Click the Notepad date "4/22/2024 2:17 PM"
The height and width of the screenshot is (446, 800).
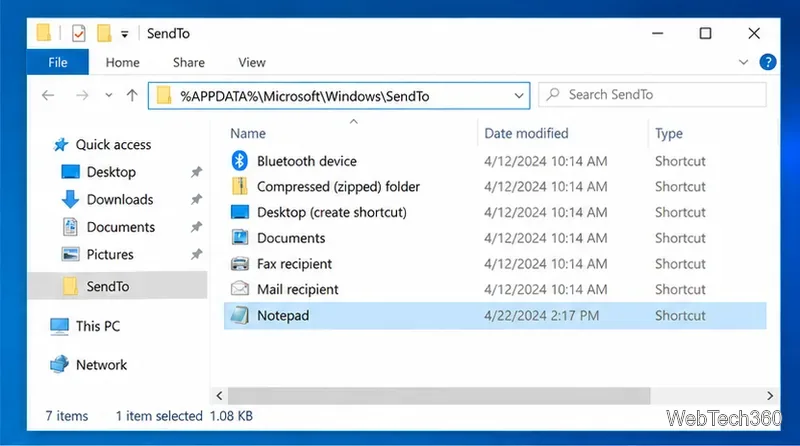coord(541,315)
